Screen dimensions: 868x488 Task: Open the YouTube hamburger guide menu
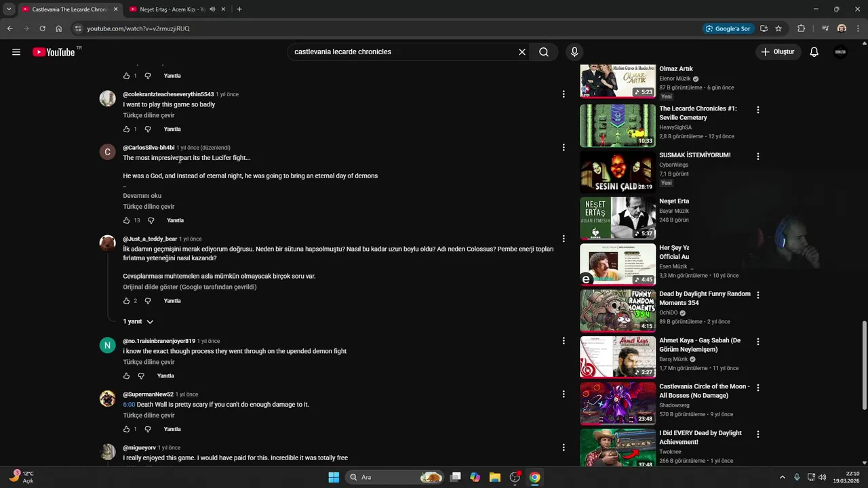pyautogui.click(x=16, y=52)
